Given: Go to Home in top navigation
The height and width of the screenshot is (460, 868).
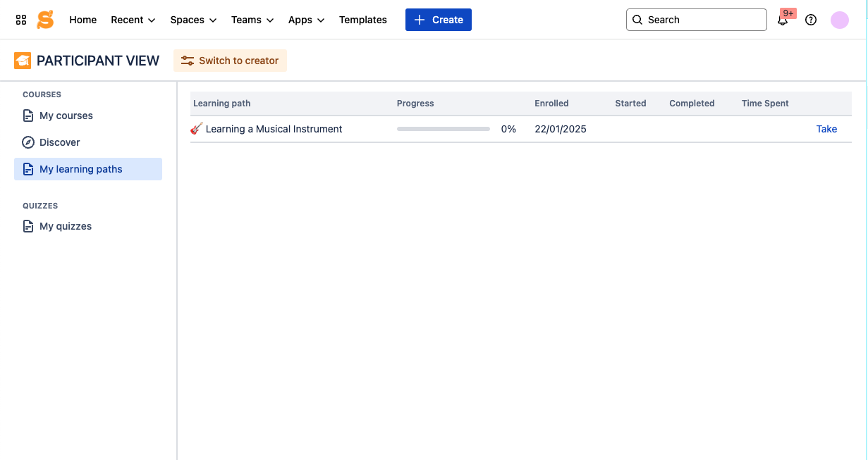Looking at the screenshot, I should [83, 20].
